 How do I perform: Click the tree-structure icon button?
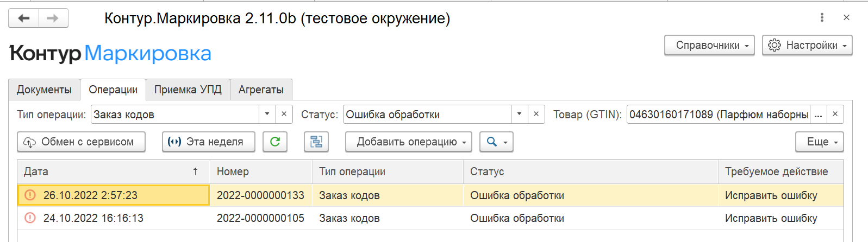click(x=316, y=142)
